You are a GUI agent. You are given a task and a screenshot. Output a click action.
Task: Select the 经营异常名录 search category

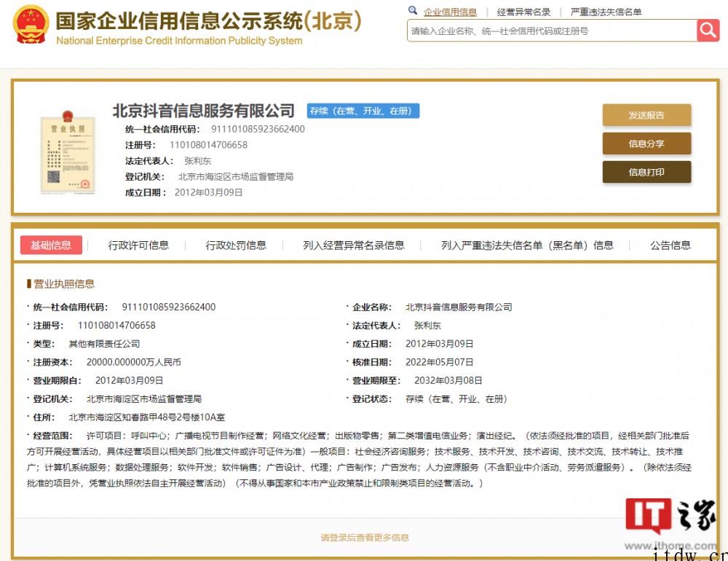(523, 12)
